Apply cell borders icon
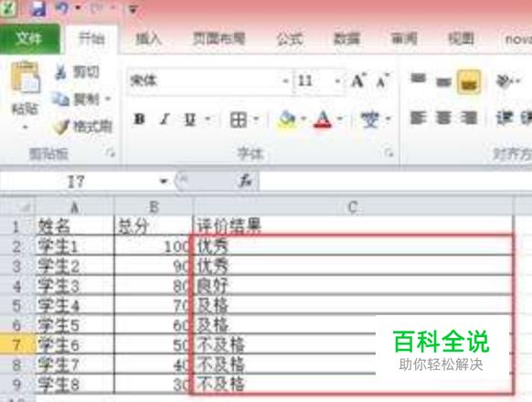532x402 pixels. 239,120
